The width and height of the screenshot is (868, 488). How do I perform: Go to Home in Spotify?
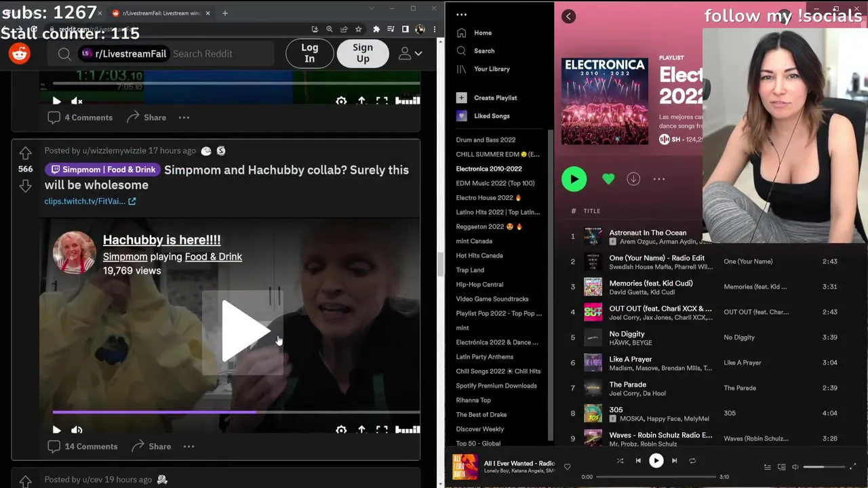click(x=475, y=33)
